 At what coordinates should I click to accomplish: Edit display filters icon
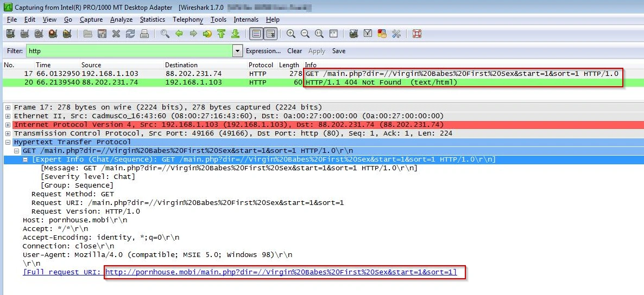pos(368,34)
